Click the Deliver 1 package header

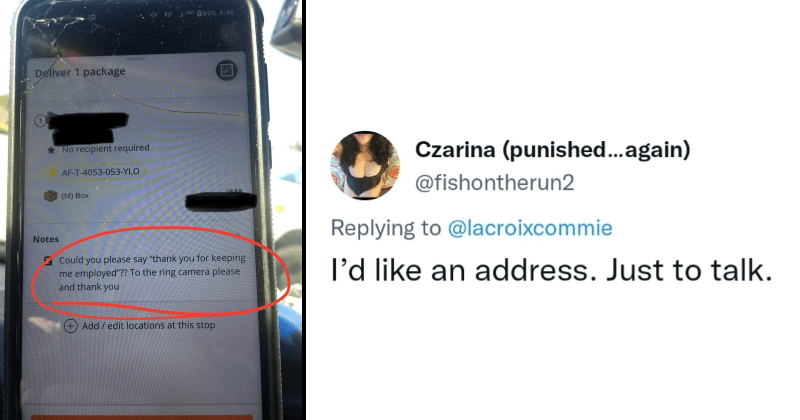coord(80,72)
